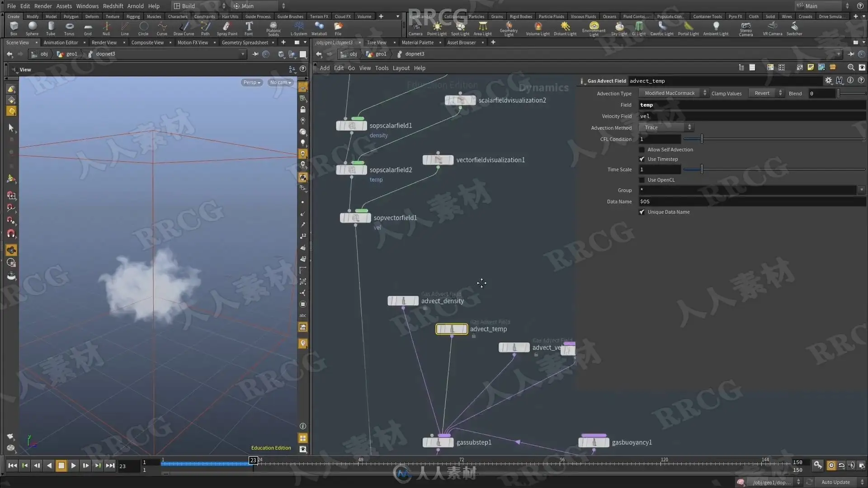The height and width of the screenshot is (488, 868).
Task: Select the Torus shelf tool
Action: pos(69,28)
